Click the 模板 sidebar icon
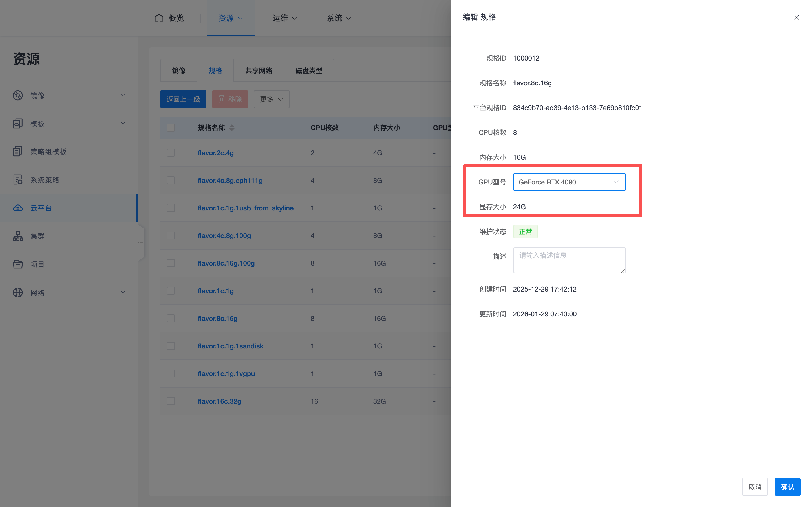Screen dimensions: 812x507 [18, 123]
